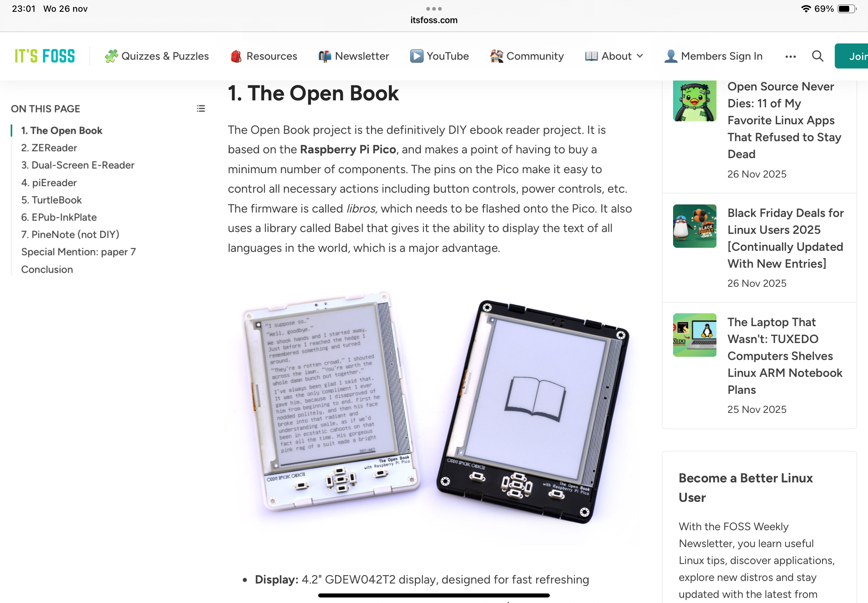The height and width of the screenshot is (603, 868).
Task: Jump to the Conclusion section
Action: pos(47,269)
